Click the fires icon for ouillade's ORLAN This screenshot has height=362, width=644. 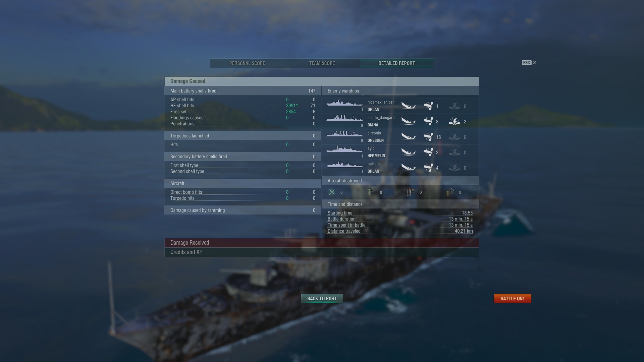pyautogui.click(x=454, y=168)
